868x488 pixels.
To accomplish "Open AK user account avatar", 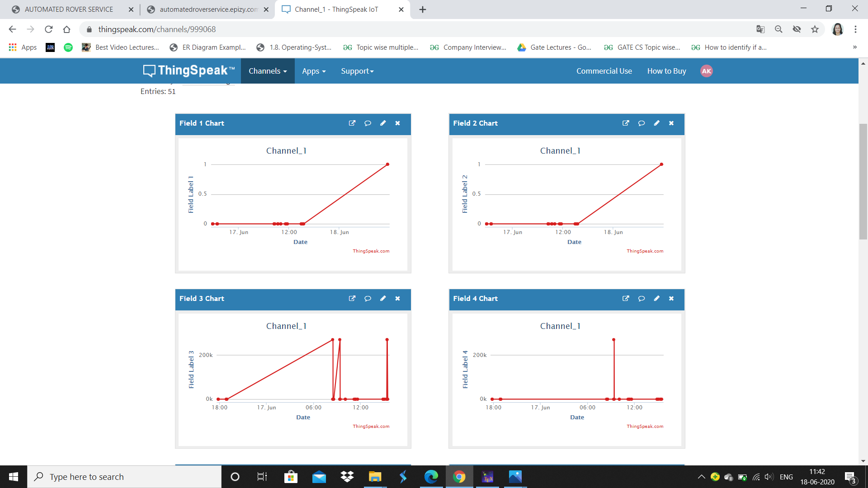I will [706, 71].
